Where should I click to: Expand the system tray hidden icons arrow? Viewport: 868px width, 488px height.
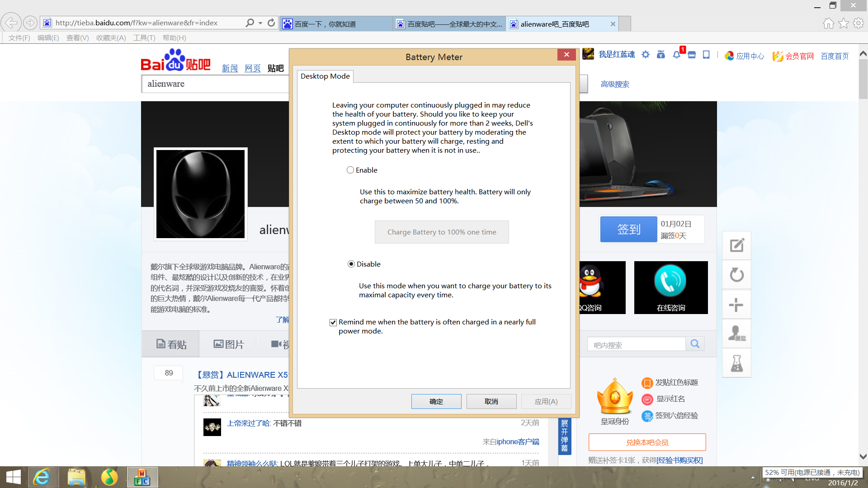coord(753,477)
